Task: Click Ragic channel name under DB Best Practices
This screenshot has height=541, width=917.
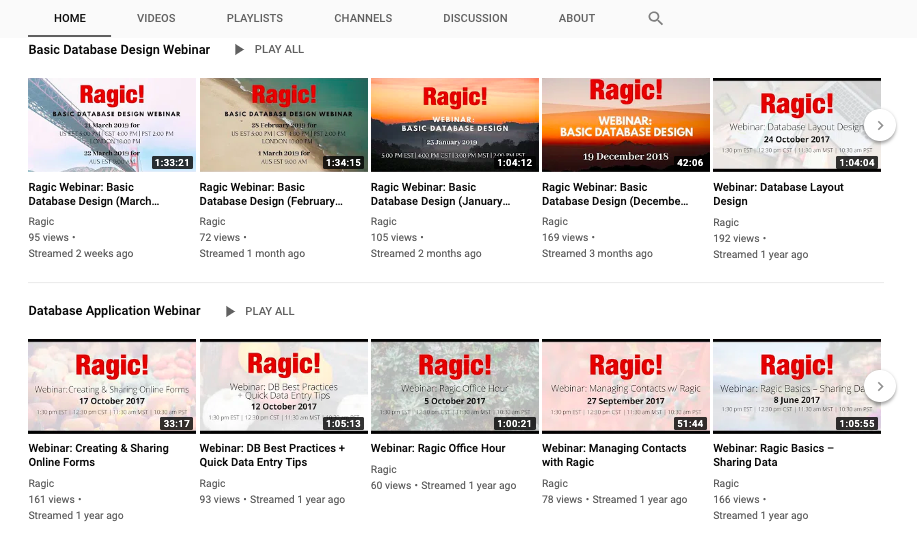Action: pyautogui.click(x=212, y=484)
